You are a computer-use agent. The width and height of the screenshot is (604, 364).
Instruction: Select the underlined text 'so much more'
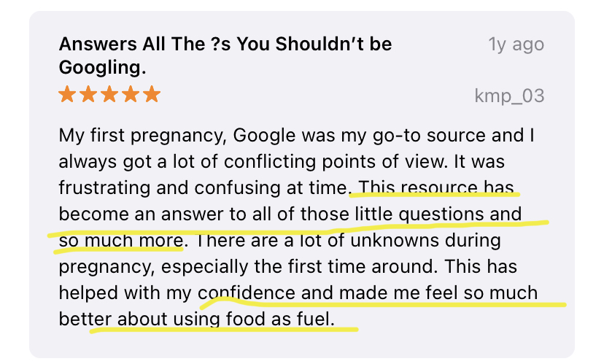(121, 240)
